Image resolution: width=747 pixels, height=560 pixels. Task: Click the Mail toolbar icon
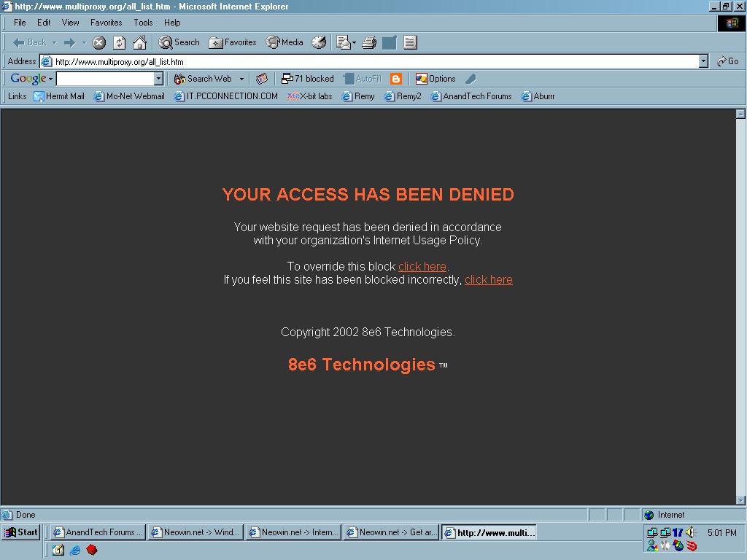pos(343,42)
